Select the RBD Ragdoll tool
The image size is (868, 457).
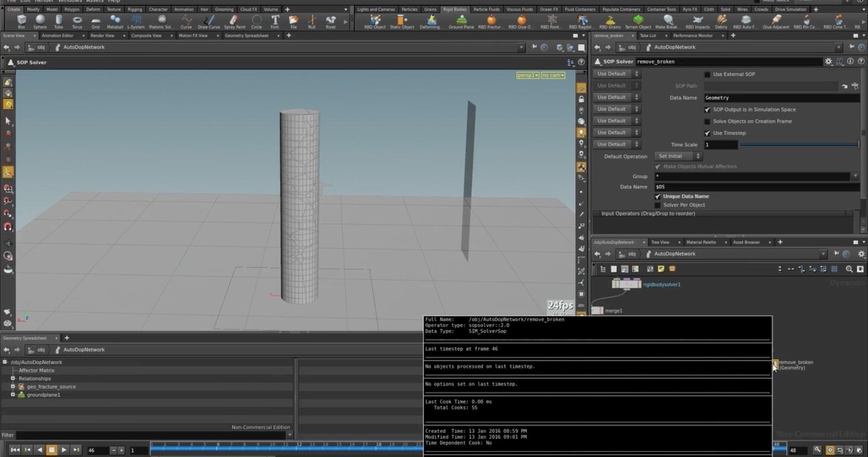(582, 22)
